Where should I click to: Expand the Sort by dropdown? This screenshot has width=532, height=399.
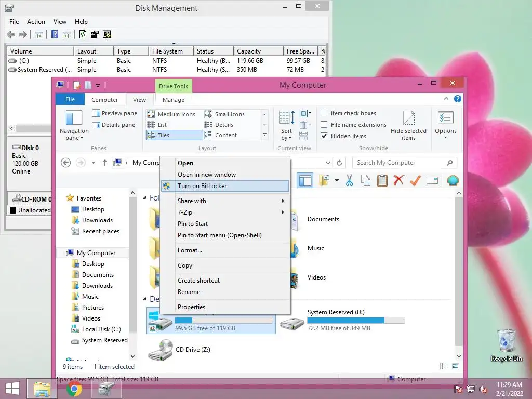pos(286,125)
